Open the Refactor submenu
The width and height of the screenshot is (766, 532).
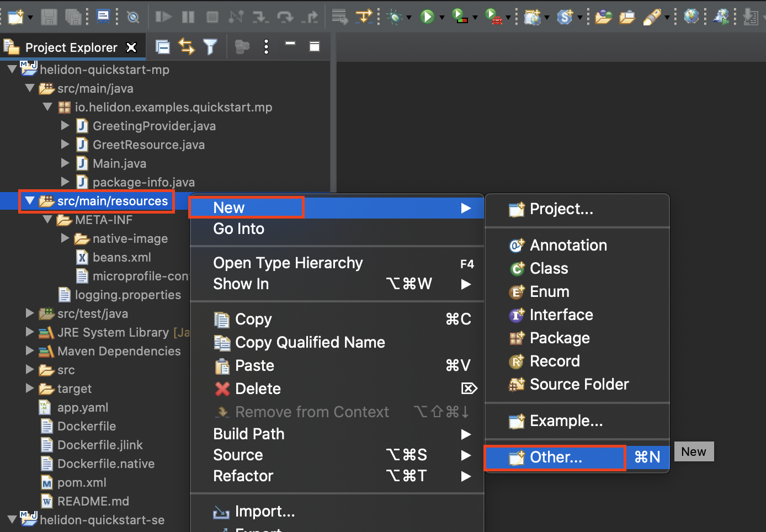point(337,476)
